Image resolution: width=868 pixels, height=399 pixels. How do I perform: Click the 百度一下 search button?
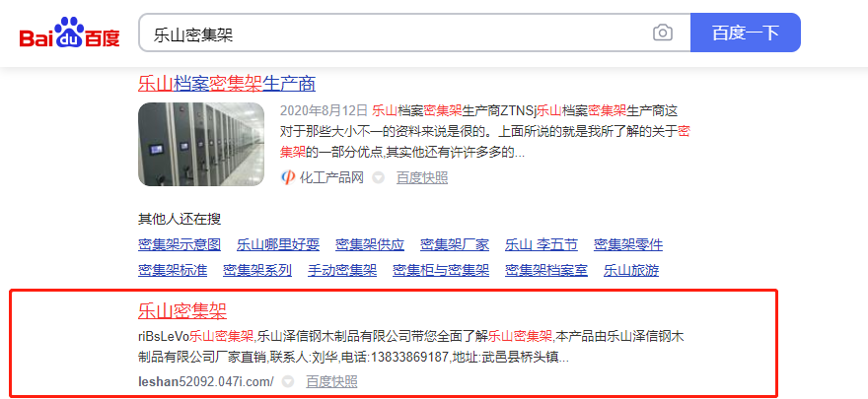tap(745, 33)
